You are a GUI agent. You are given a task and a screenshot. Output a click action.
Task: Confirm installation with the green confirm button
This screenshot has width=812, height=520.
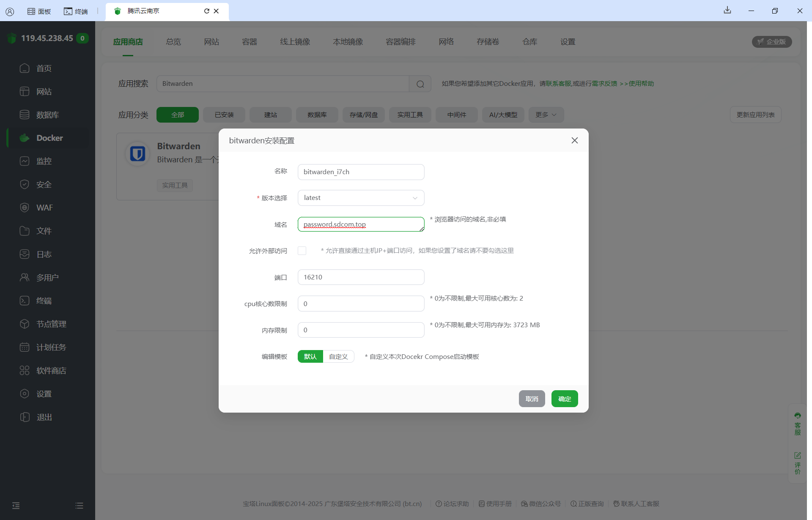[x=564, y=399]
